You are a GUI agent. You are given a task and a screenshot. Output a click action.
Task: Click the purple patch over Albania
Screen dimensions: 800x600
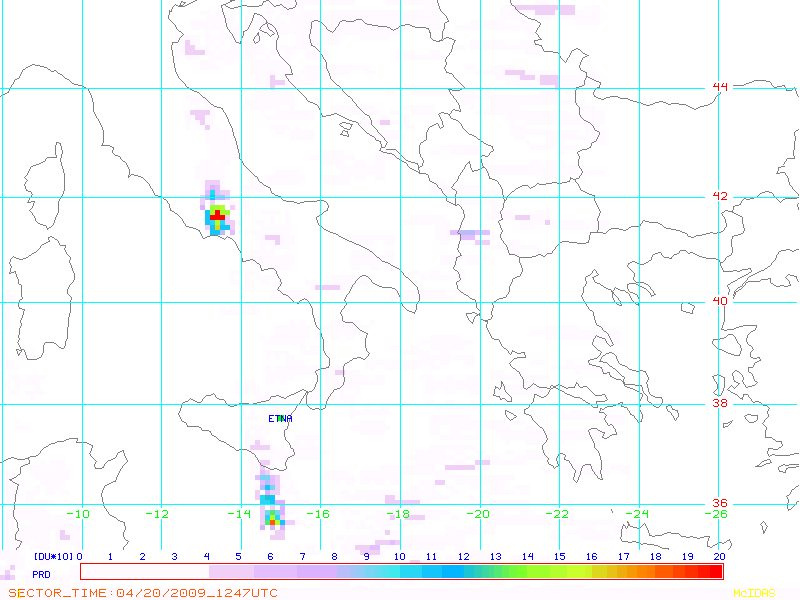470,235
